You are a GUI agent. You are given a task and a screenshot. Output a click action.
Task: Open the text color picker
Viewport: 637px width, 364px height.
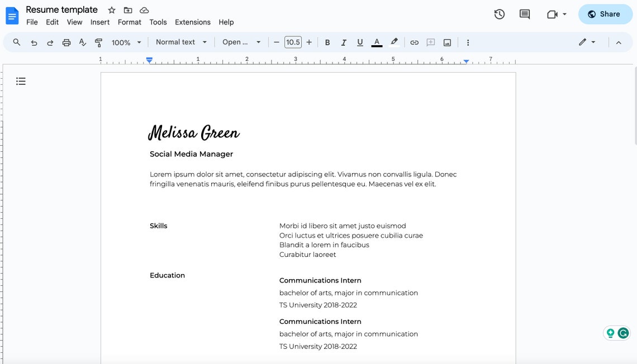[x=377, y=42]
